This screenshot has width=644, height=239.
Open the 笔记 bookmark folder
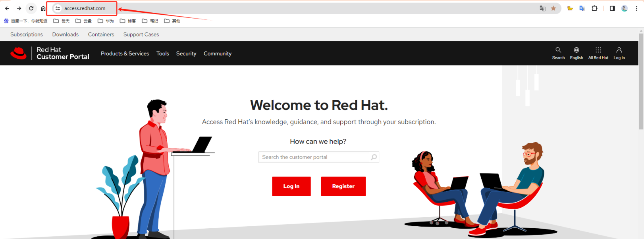coord(150,21)
